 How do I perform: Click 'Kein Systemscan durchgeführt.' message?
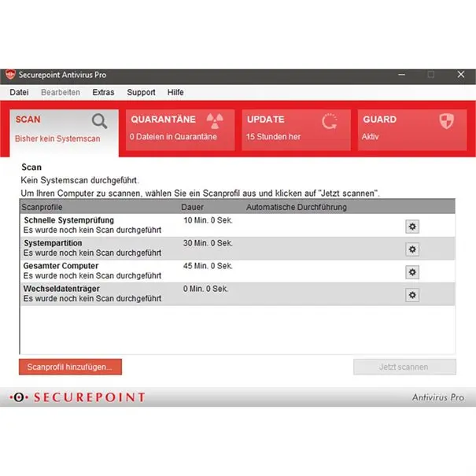click(79, 180)
